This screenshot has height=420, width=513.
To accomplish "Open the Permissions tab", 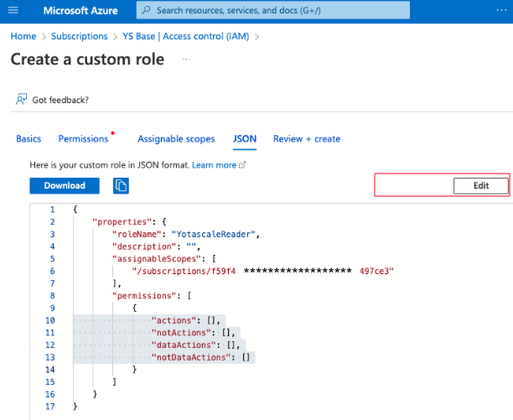I will click(x=83, y=139).
